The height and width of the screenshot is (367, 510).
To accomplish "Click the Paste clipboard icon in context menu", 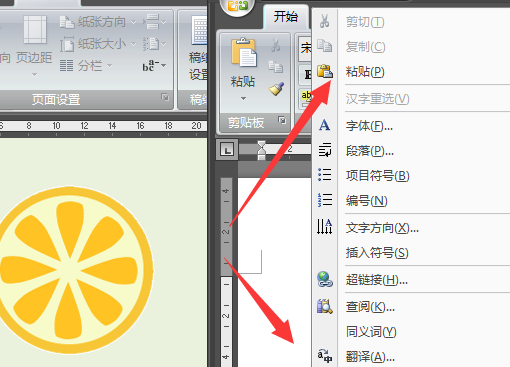I will coord(325,71).
